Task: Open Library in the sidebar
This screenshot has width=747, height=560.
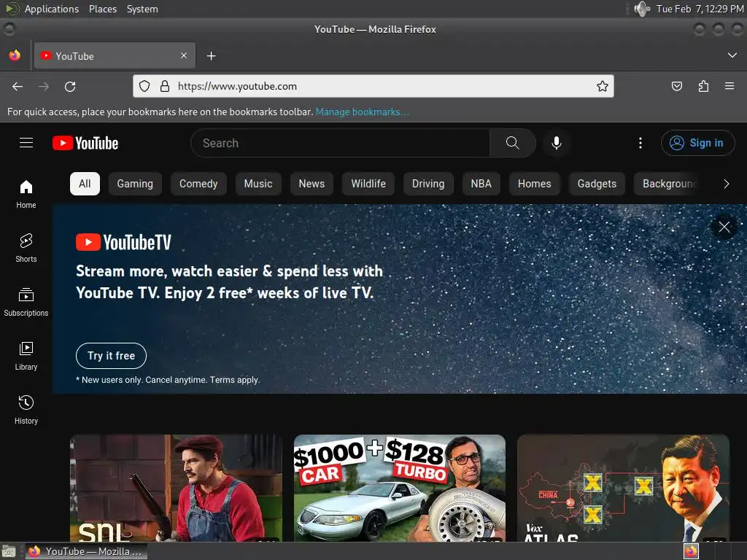Action: tap(26, 356)
